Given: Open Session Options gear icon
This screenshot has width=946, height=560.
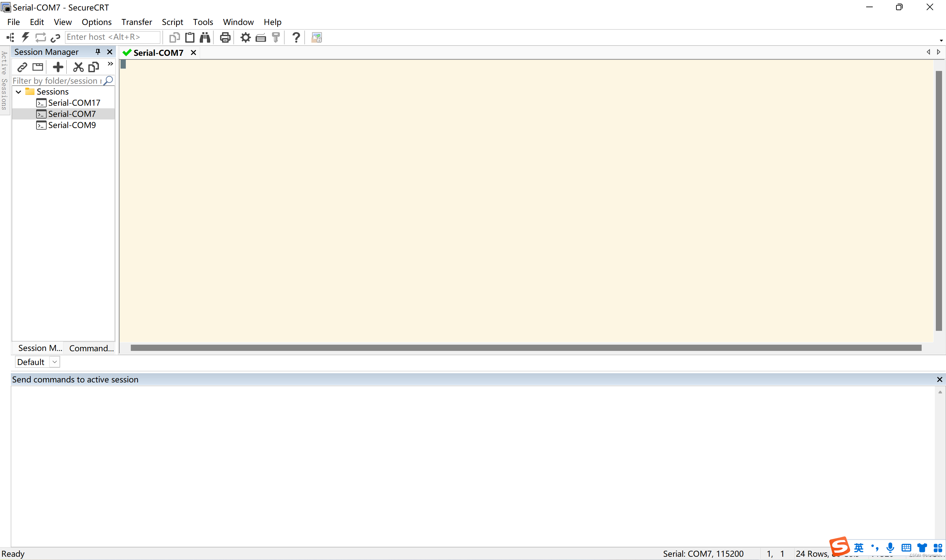Looking at the screenshot, I should pyautogui.click(x=245, y=37).
